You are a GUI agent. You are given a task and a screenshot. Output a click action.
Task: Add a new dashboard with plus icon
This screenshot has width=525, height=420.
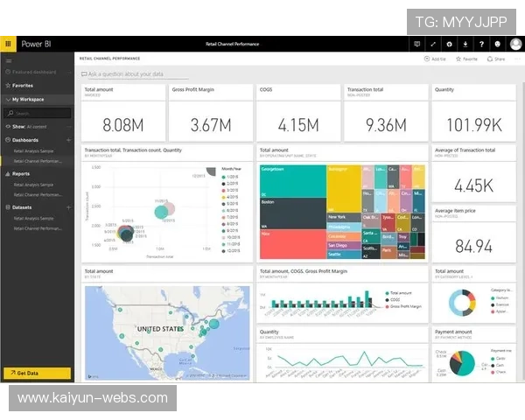(x=68, y=140)
